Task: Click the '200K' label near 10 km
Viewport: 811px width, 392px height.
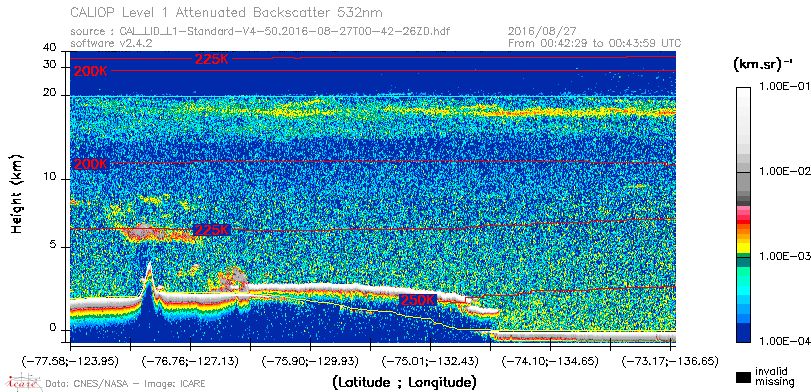Action: coord(91,164)
